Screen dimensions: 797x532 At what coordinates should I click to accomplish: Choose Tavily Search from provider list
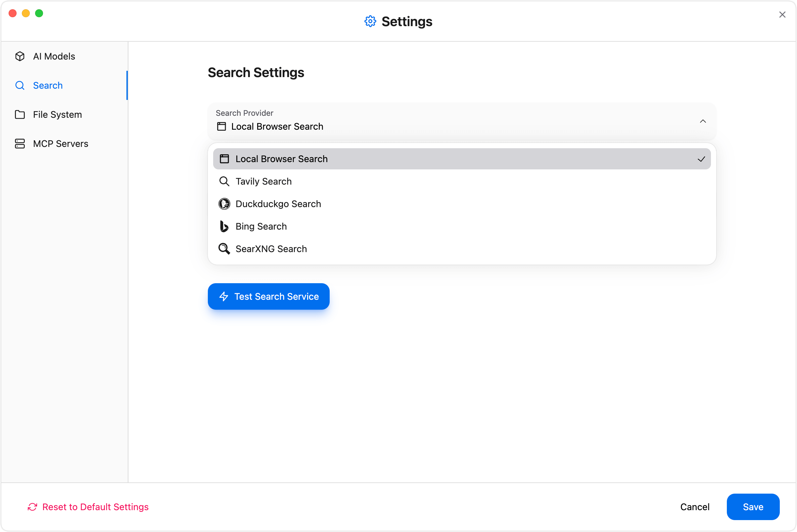point(263,182)
